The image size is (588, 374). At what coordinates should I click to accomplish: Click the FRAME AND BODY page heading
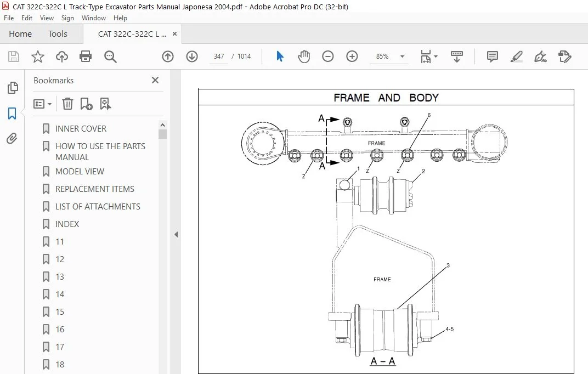coord(386,98)
